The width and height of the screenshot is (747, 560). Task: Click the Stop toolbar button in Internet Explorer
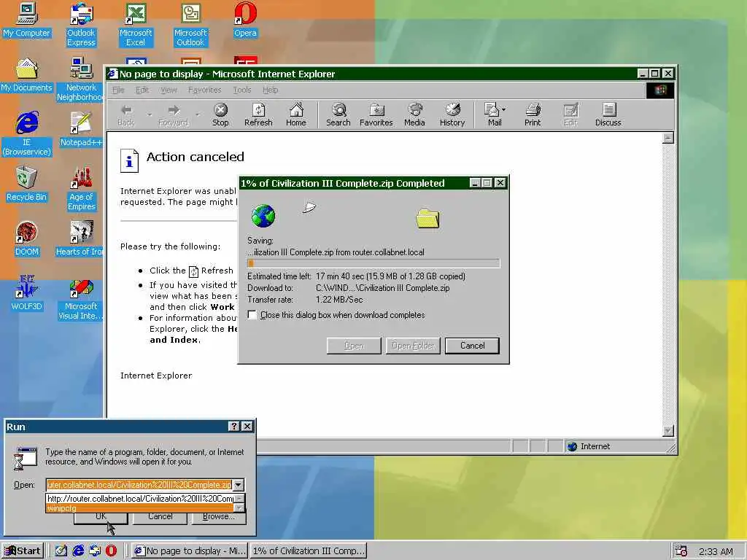(220, 114)
